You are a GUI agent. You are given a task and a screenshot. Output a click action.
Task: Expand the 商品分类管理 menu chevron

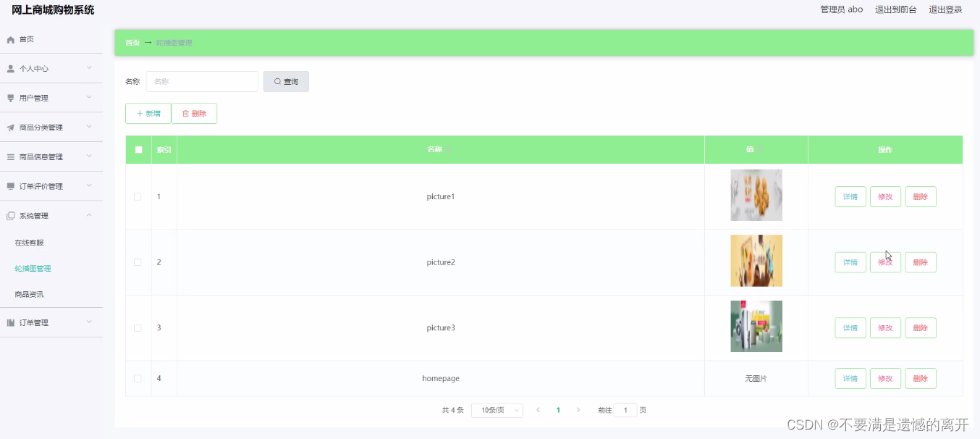click(89, 127)
